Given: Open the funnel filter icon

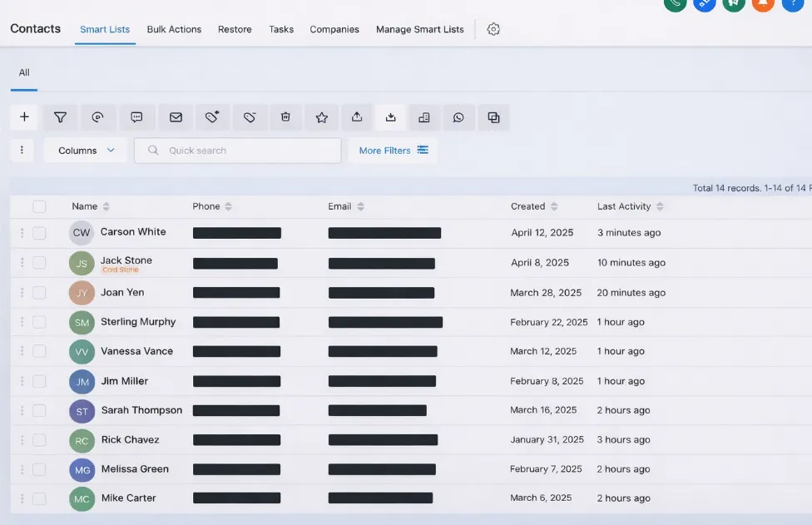Looking at the screenshot, I should tap(60, 117).
